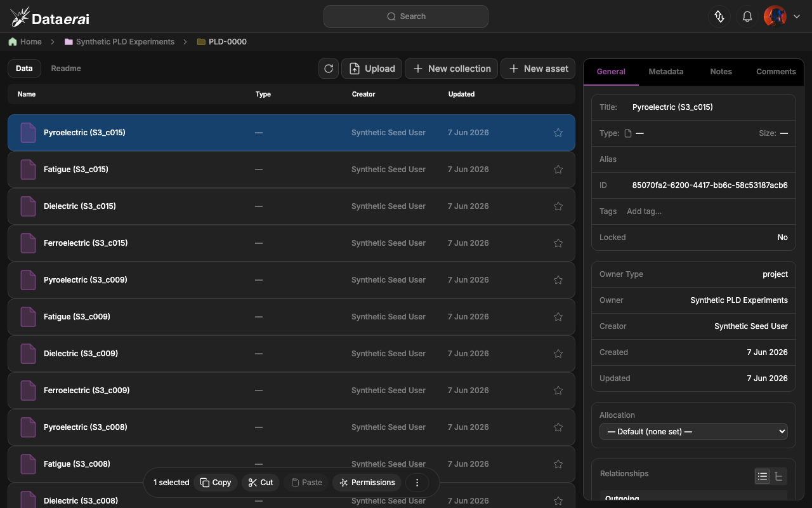Click the Owner value Synthetic PLD Experiments
This screenshot has height=508, width=812.
coord(739,300)
